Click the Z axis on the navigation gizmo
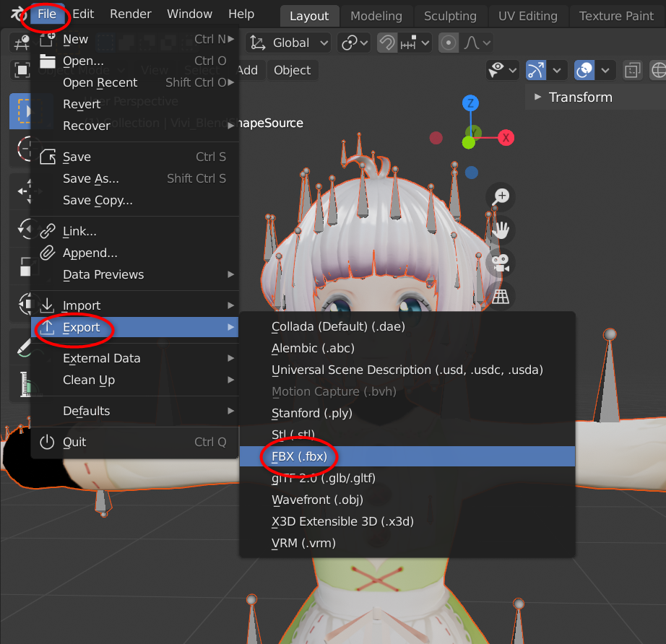 tap(470, 103)
